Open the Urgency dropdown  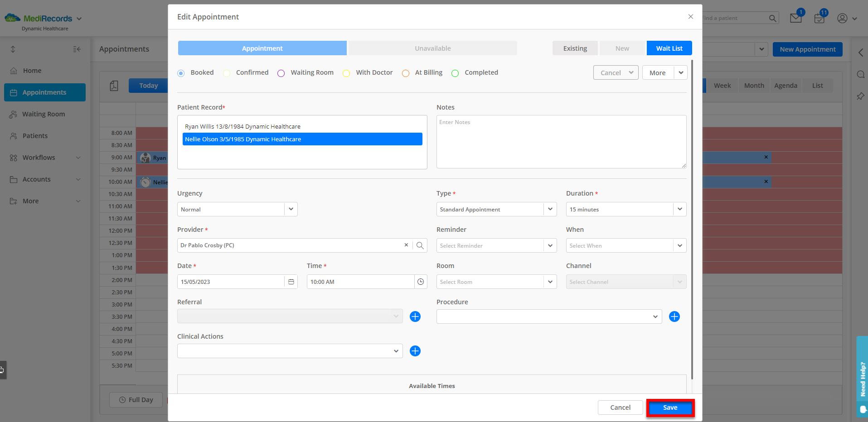click(x=291, y=209)
